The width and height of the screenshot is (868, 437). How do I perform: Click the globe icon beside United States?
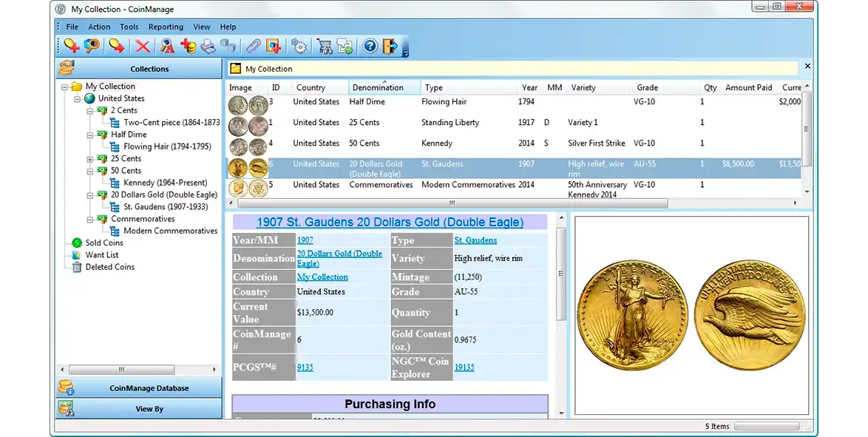click(89, 98)
